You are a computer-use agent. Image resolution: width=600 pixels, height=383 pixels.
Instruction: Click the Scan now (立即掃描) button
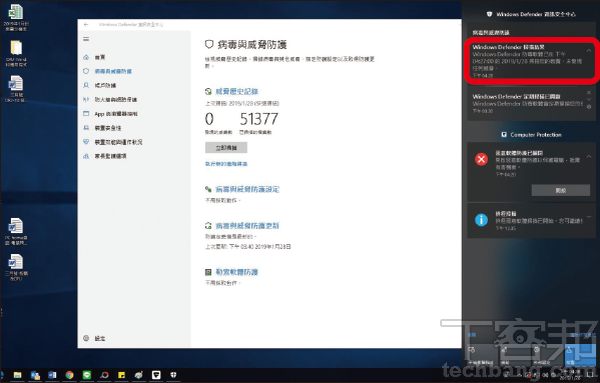tap(226, 148)
